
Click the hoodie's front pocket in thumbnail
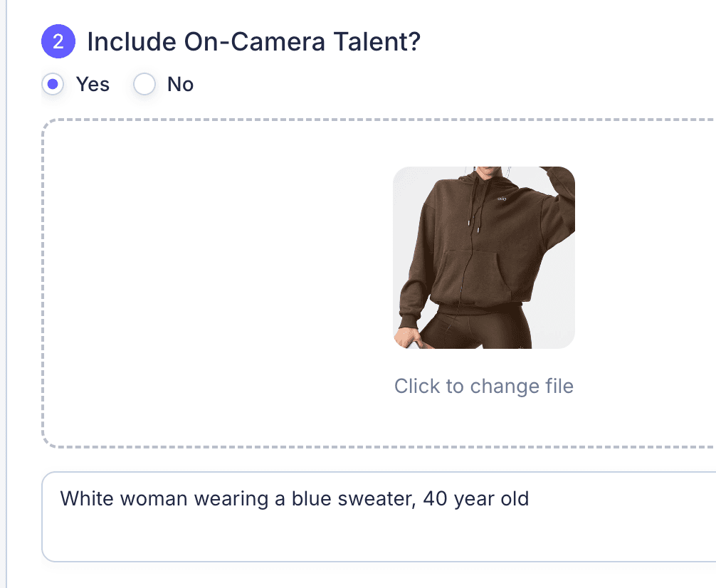pos(479,274)
